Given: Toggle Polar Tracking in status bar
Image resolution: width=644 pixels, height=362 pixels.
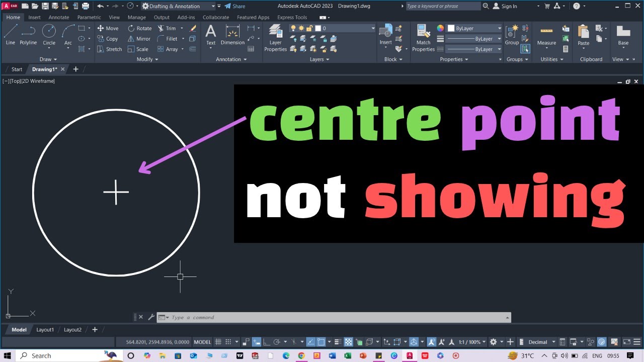Looking at the screenshot, I should 277,342.
